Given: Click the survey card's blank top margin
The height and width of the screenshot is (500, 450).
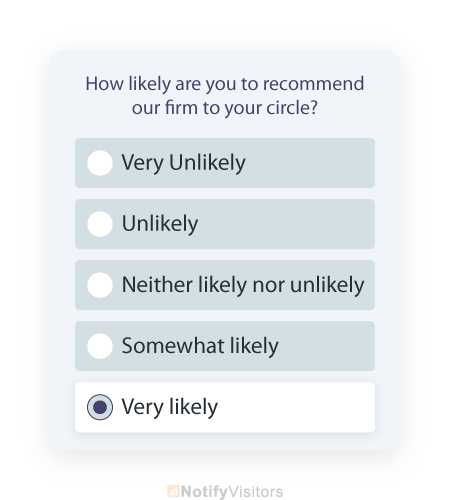Looking at the screenshot, I should [225, 62].
